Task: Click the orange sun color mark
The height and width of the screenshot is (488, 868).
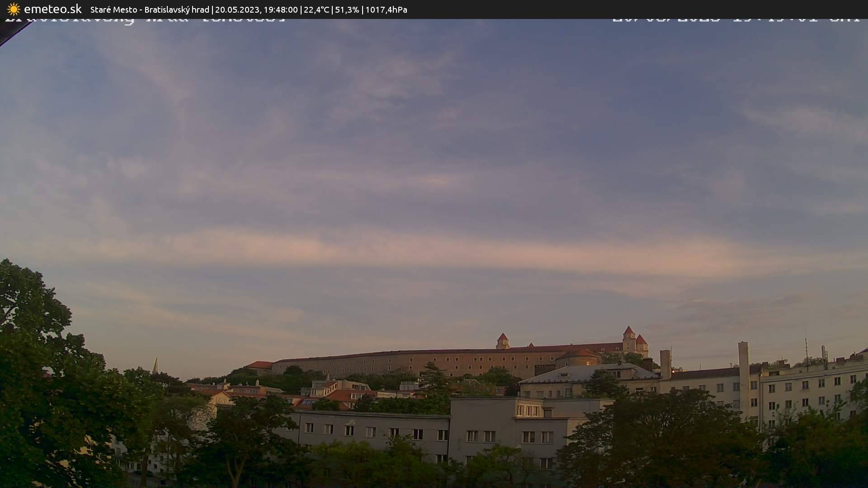Action: 14,9
